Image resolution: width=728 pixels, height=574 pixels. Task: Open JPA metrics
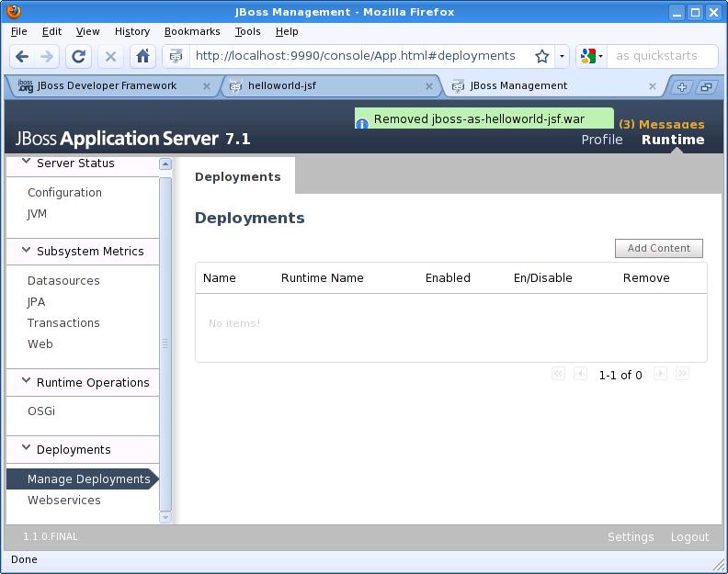tap(36, 302)
